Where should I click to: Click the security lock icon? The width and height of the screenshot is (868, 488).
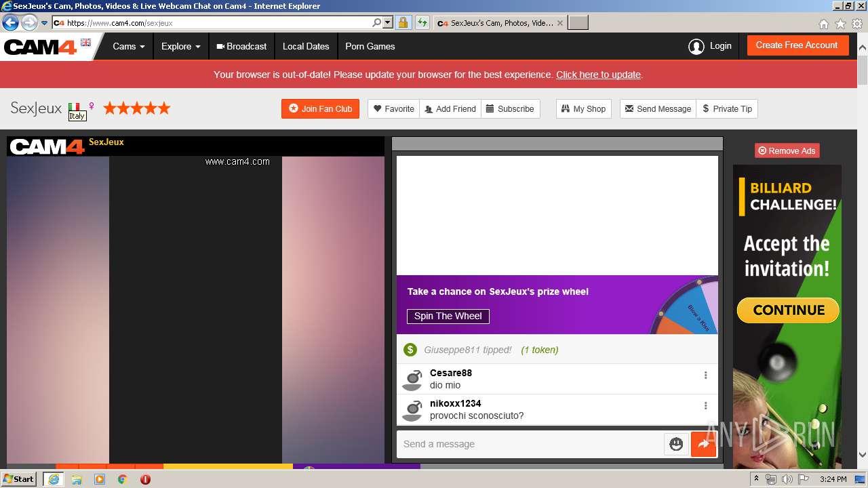pyautogui.click(x=403, y=22)
